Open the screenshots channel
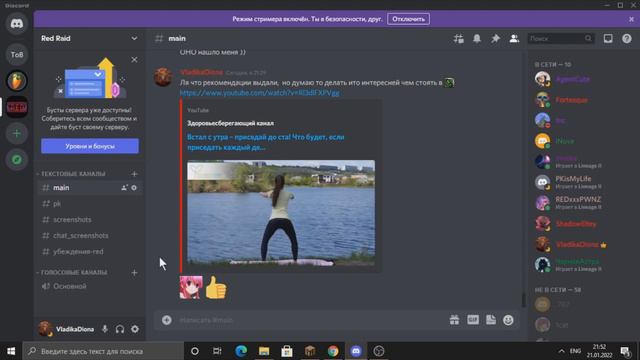Viewport: 640px width, 360px height. point(90,220)
